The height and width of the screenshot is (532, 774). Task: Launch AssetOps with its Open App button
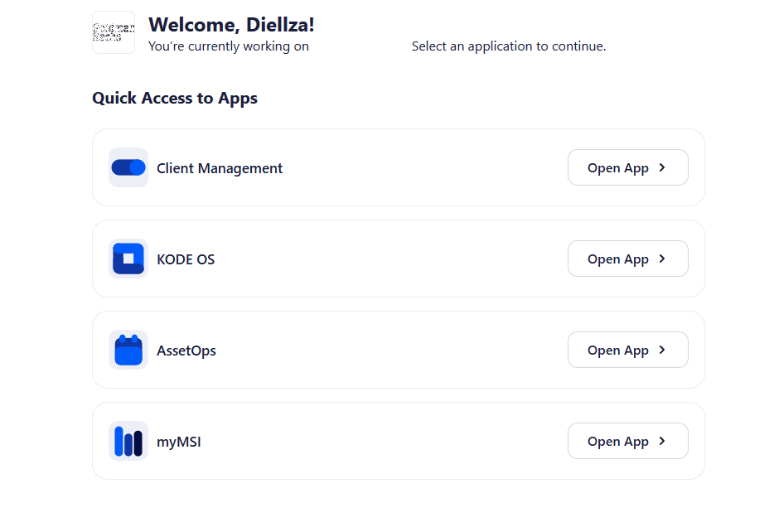(627, 350)
